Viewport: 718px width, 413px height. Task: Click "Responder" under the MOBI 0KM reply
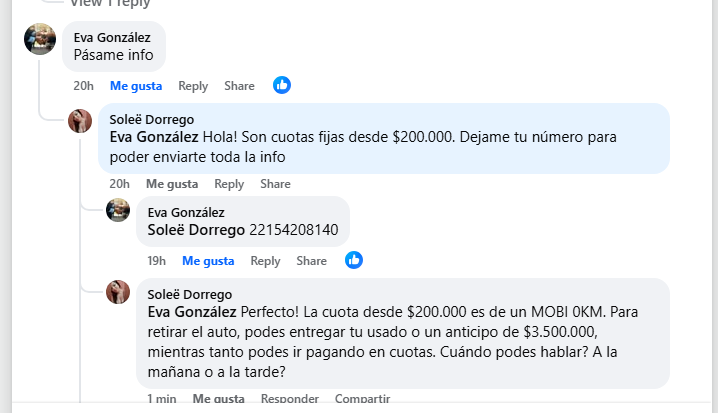pyautogui.click(x=288, y=398)
